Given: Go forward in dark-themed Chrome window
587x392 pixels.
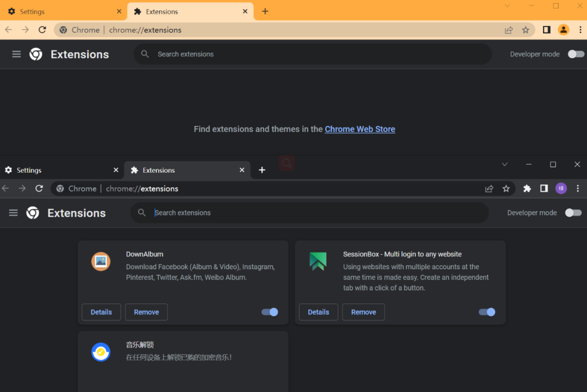Looking at the screenshot, I should (22, 188).
